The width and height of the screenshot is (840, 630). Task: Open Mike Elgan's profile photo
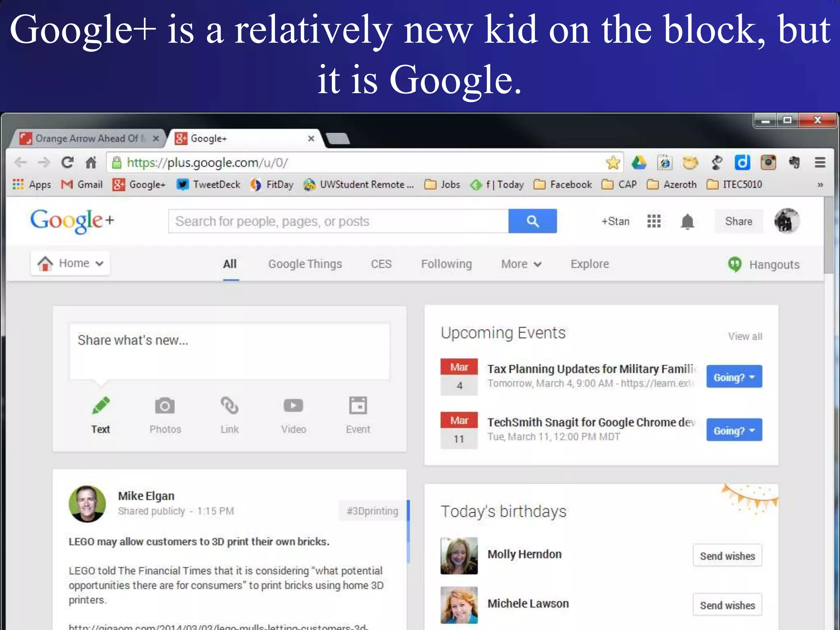click(x=87, y=504)
